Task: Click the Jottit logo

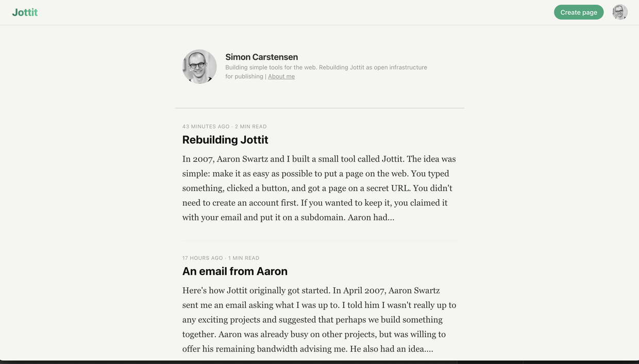Action: [x=25, y=12]
